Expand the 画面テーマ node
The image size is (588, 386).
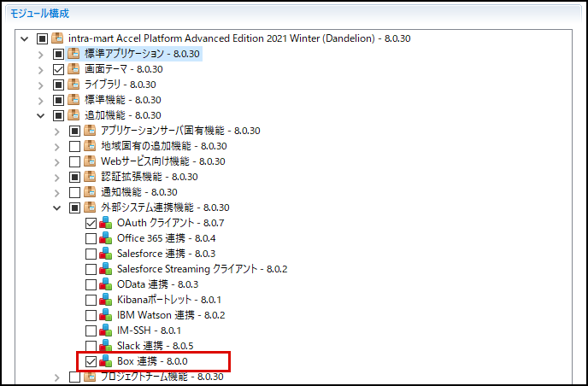click(x=41, y=70)
